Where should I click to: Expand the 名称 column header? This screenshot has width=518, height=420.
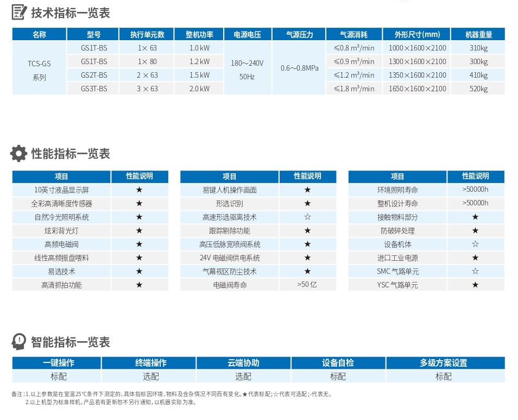39,34
